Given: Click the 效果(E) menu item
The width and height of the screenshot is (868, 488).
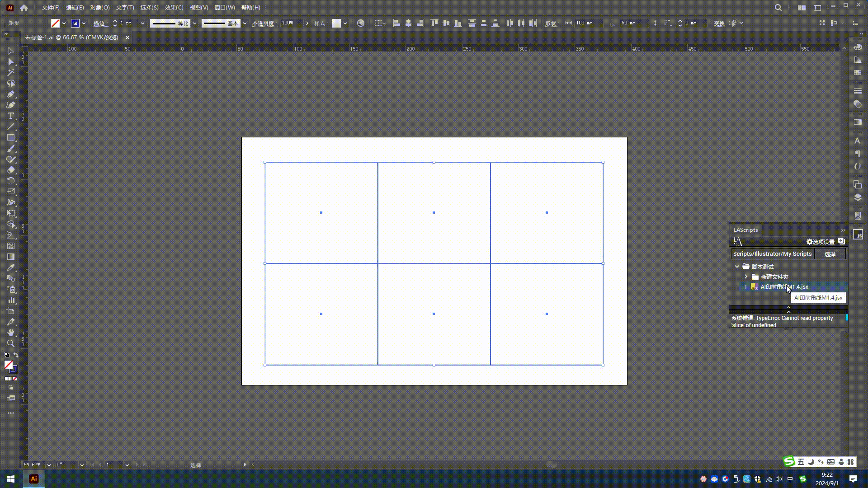Looking at the screenshot, I should click(173, 7).
